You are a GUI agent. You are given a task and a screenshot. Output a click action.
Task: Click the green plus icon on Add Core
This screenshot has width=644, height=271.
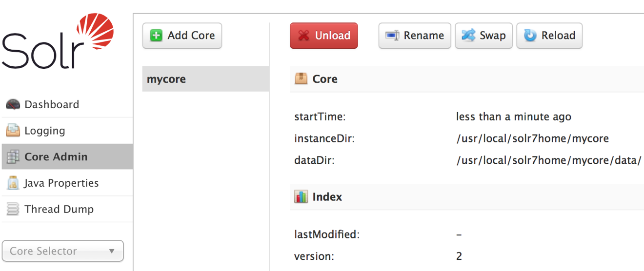click(x=156, y=36)
